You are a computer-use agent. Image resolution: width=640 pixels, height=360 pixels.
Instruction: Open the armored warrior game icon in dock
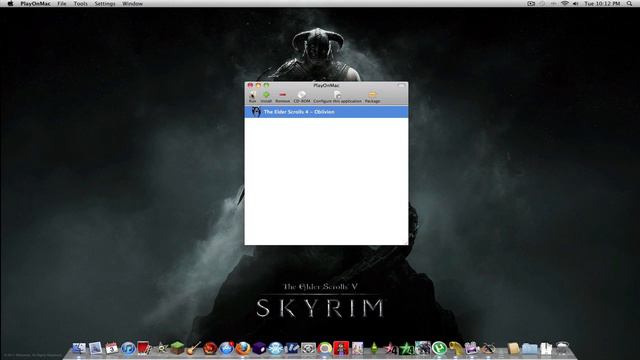pos(423,348)
